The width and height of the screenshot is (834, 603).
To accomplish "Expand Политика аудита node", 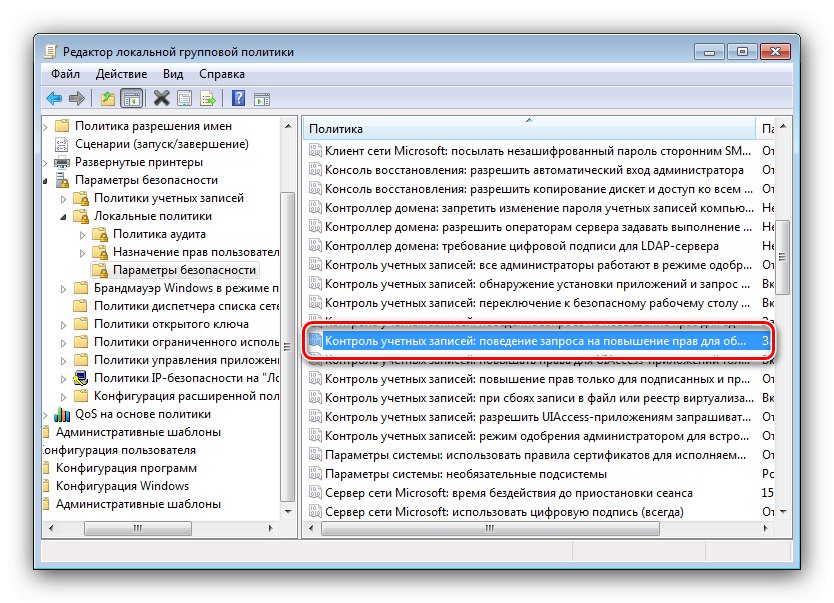I will coord(82,234).
